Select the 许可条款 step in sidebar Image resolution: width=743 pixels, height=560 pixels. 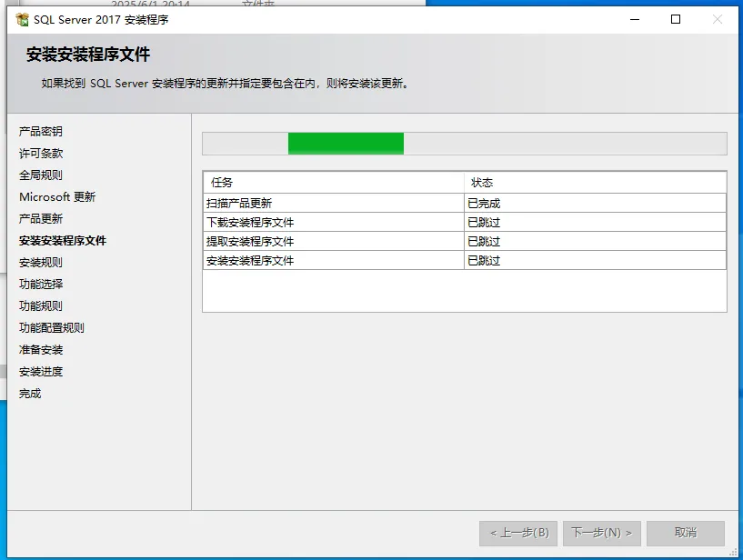(41, 153)
